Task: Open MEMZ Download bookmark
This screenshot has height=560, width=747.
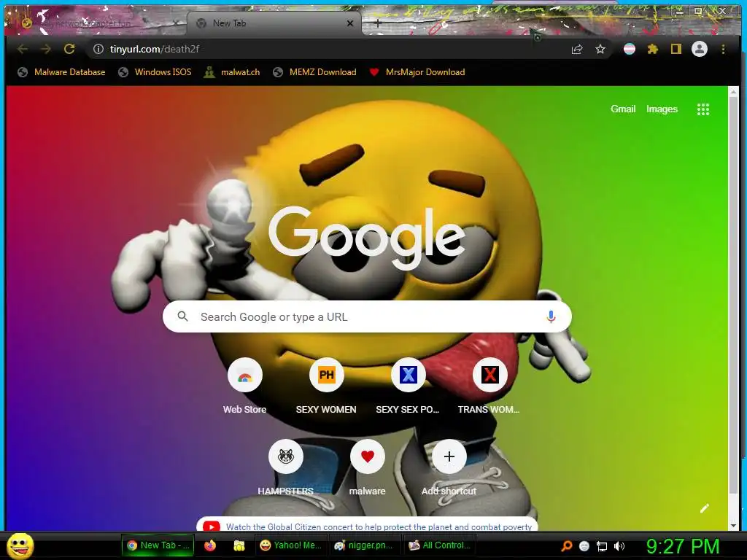Action: coord(315,72)
